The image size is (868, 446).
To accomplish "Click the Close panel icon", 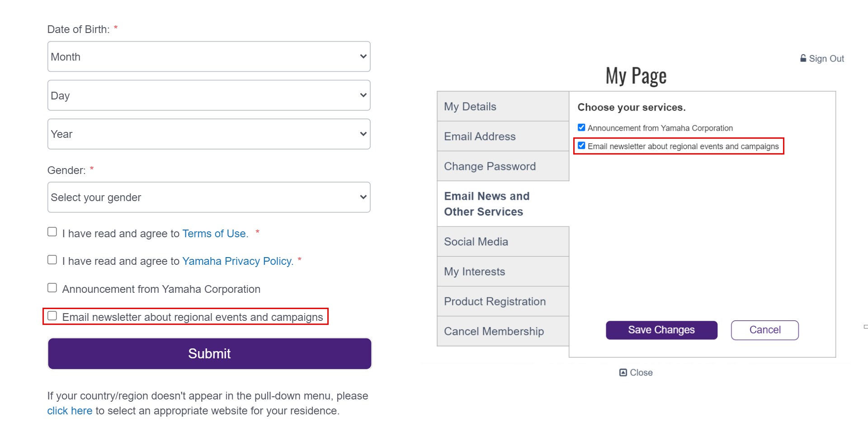I will click(x=623, y=372).
